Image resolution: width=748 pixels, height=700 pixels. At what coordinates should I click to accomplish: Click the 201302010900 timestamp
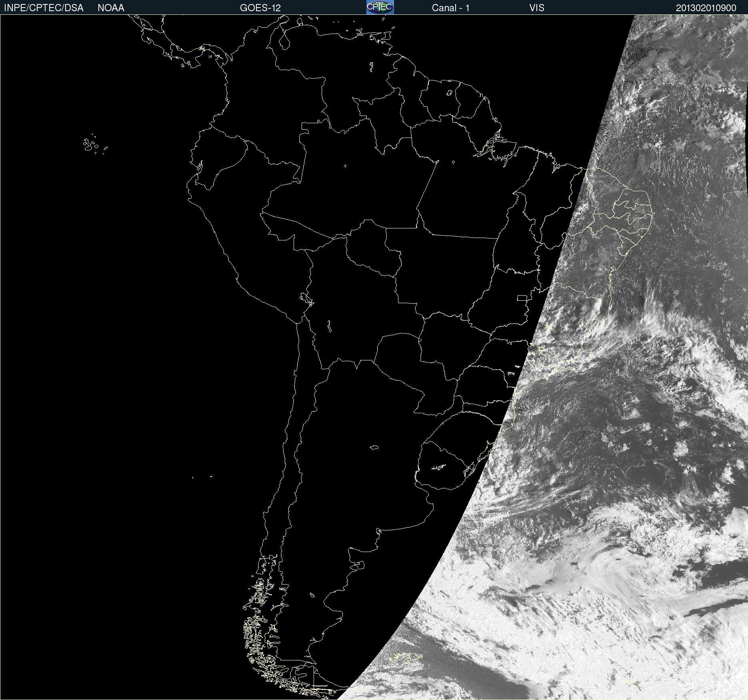click(706, 8)
